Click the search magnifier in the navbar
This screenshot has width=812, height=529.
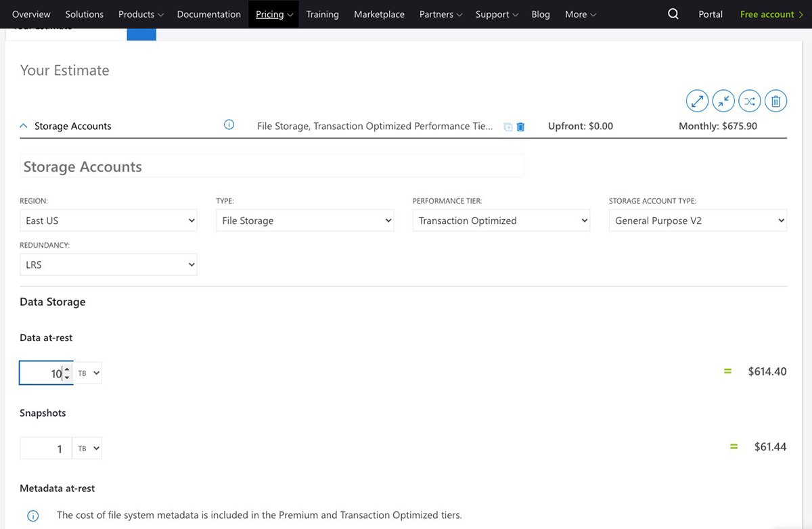point(673,14)
